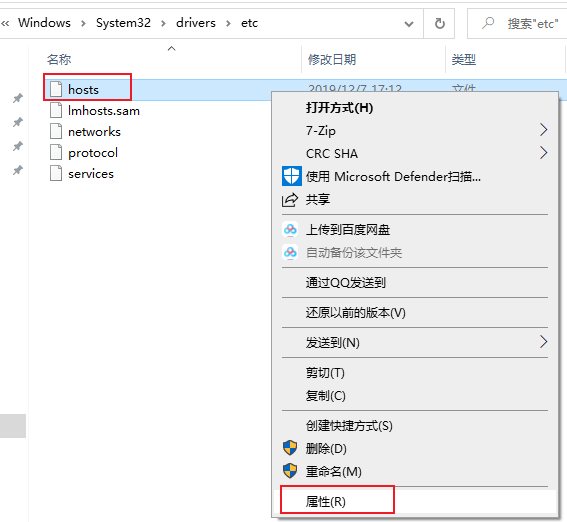Viewport: 567px width, 522px height.
Task: Click the shield icon beside Rename
Action: tap(290, 471)
